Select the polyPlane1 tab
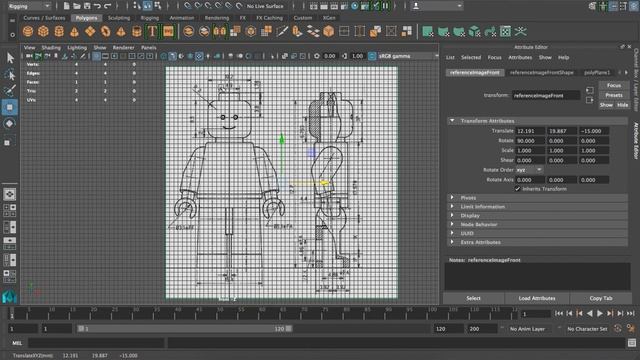 pyautogui.click(x=597, y=72)
